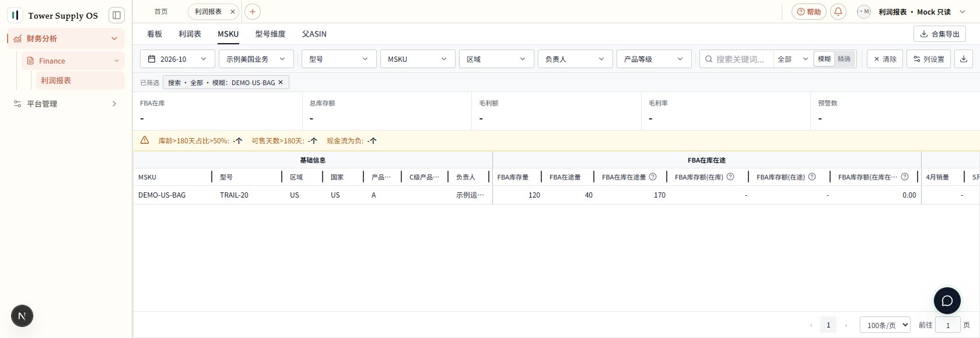The width and height of the screenshot is (980, 338).
Task: Click 现金流为负 alert
Action: 352,140
